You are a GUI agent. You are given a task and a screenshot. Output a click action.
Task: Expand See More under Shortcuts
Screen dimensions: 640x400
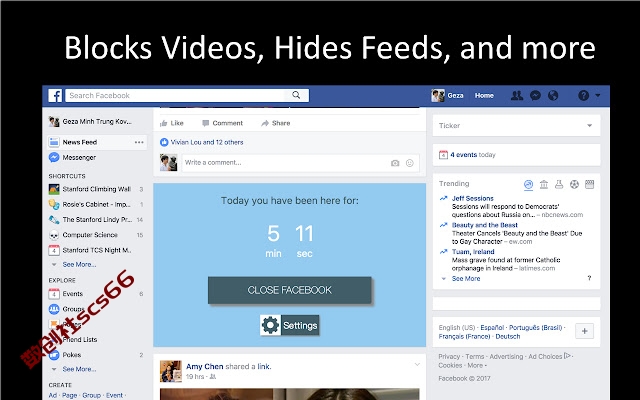[x=79, y=264]
